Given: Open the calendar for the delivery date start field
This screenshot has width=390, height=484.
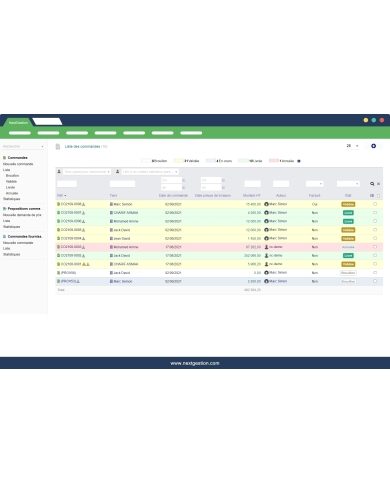Looking at the screenshot, I should point(223,180).
